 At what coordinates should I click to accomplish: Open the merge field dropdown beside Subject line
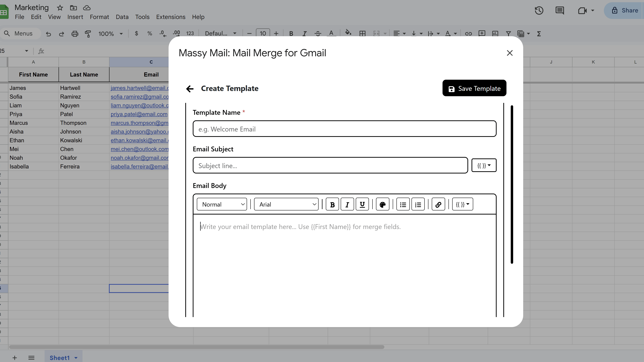[484, 165]
